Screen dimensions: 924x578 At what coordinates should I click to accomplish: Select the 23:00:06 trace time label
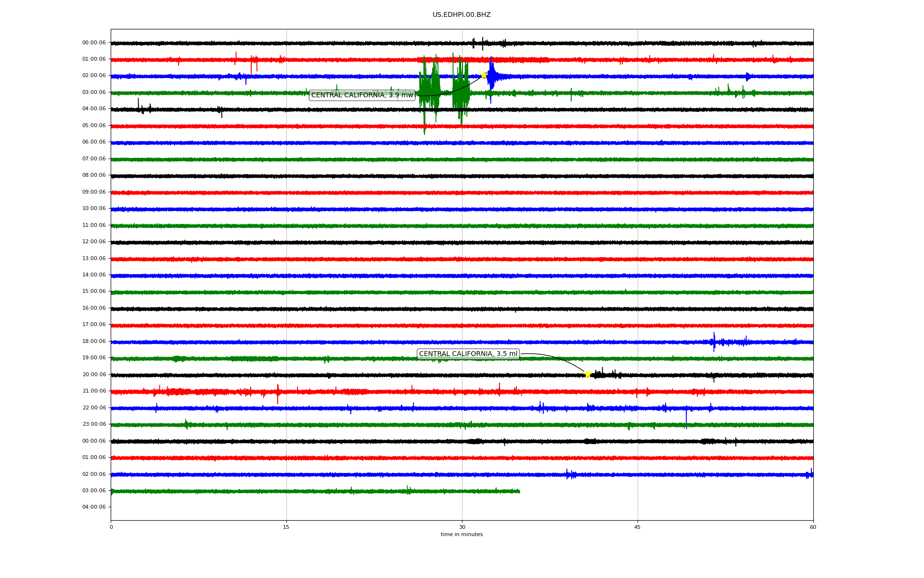click(94, 424)
